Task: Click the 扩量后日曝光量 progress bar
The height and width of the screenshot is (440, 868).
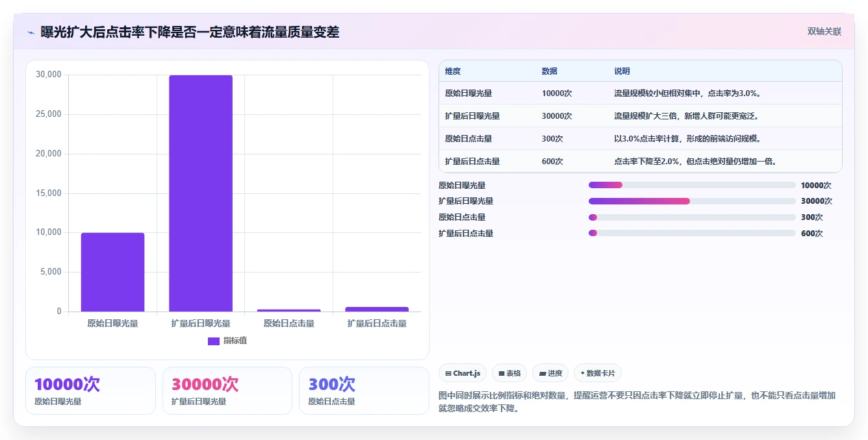Action: pyautogui.click(x=692, y=201)
